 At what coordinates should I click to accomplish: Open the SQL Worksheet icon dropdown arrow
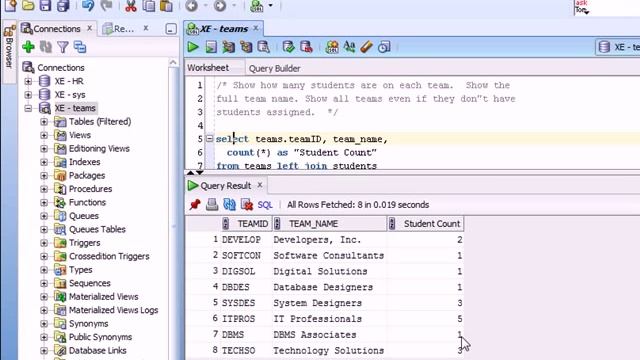point(271,6)
